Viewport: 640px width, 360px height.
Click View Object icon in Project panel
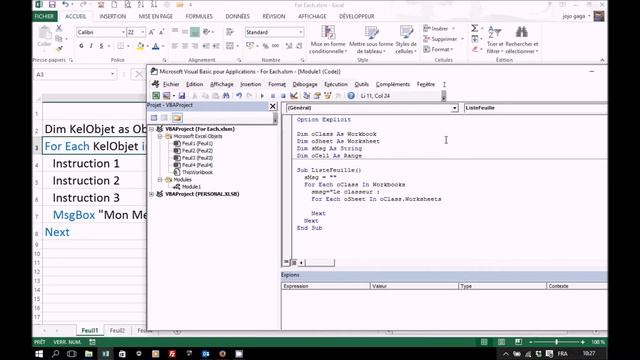pos(164,118)
